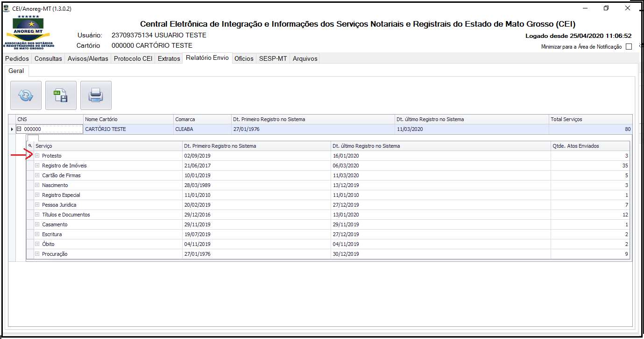
Task: Expand the Protesto service row
Action: coord(37,156)
